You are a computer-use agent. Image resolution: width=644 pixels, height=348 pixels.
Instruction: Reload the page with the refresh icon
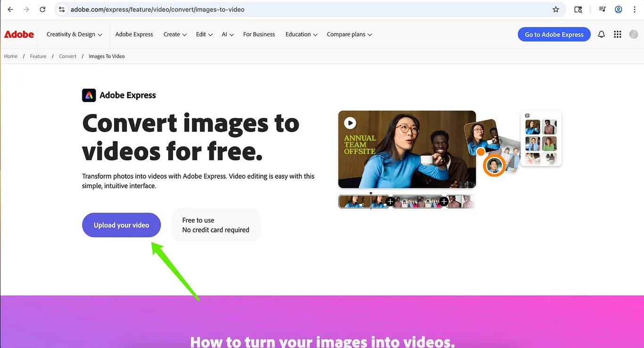tap(42, 9)
